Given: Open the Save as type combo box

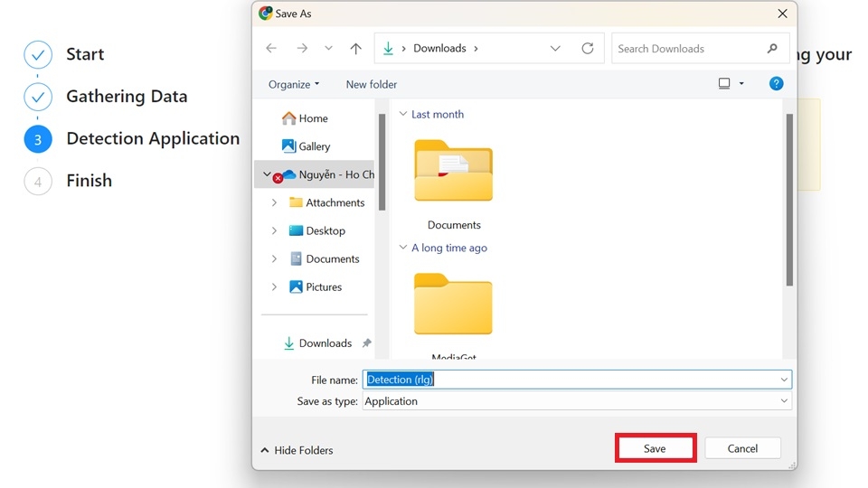Looking at the screenshot, I should pyautogui.click(x=578, y=401).
